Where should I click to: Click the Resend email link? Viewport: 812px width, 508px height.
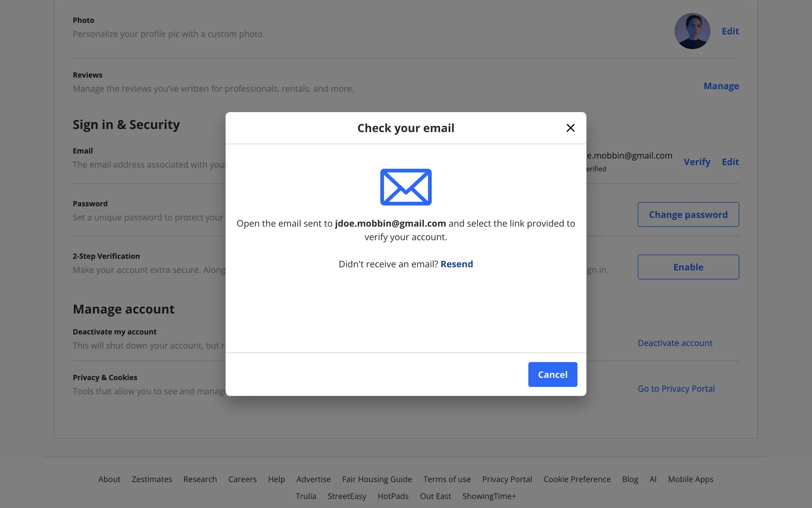coord(456,264)
